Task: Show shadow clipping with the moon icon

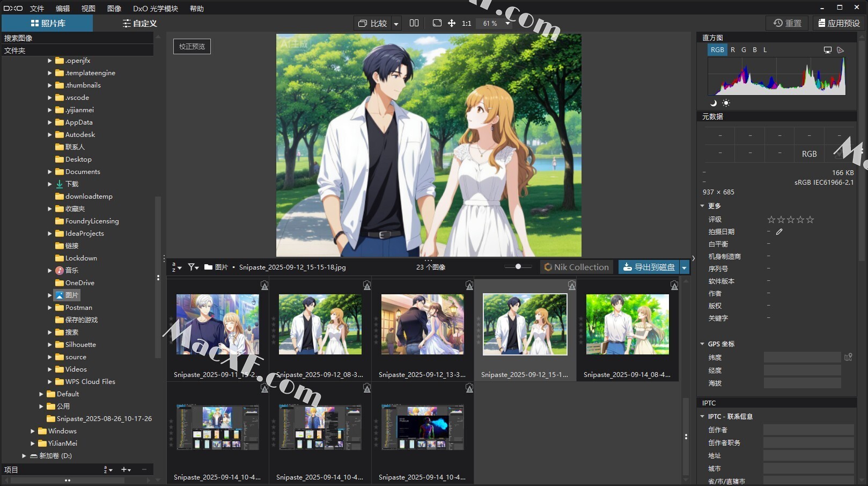Action: point(713,103)
